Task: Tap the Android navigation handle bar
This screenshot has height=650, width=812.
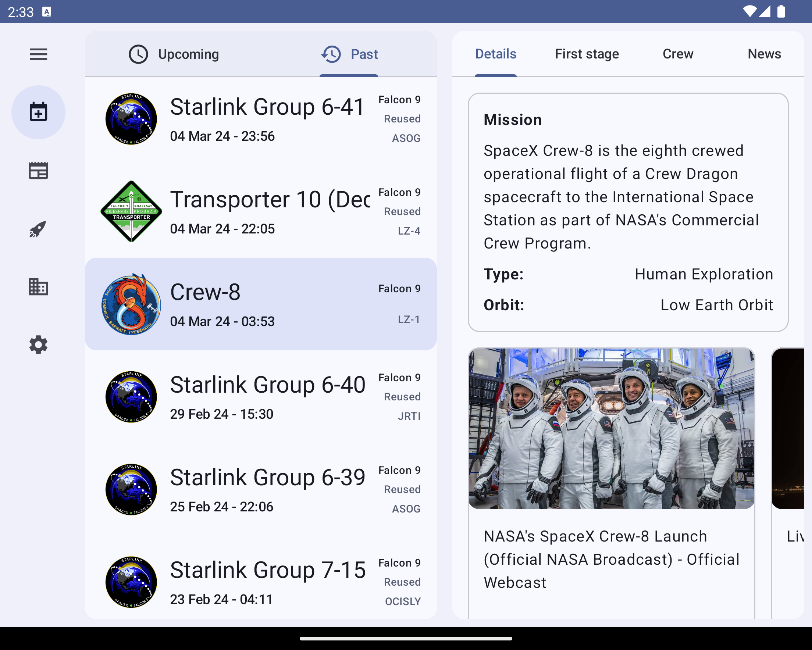Action: pyautogui.click(x=406, y=639)
